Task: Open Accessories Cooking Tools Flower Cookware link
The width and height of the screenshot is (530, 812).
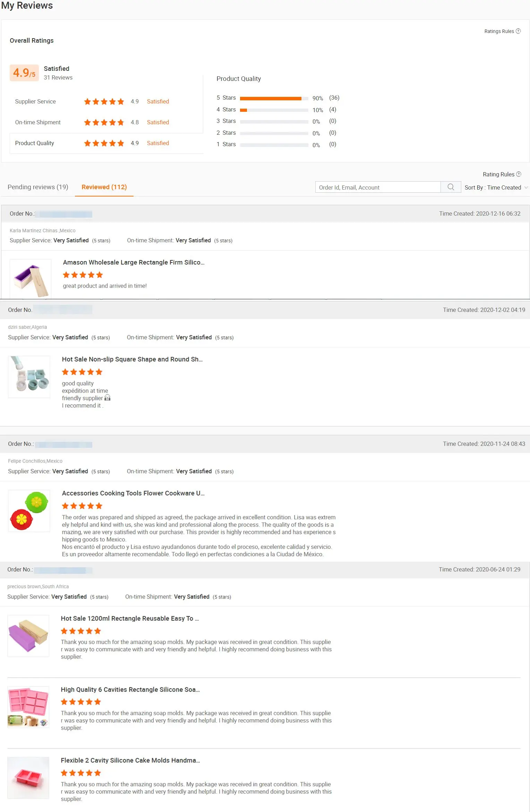Action: click(133, 493)
